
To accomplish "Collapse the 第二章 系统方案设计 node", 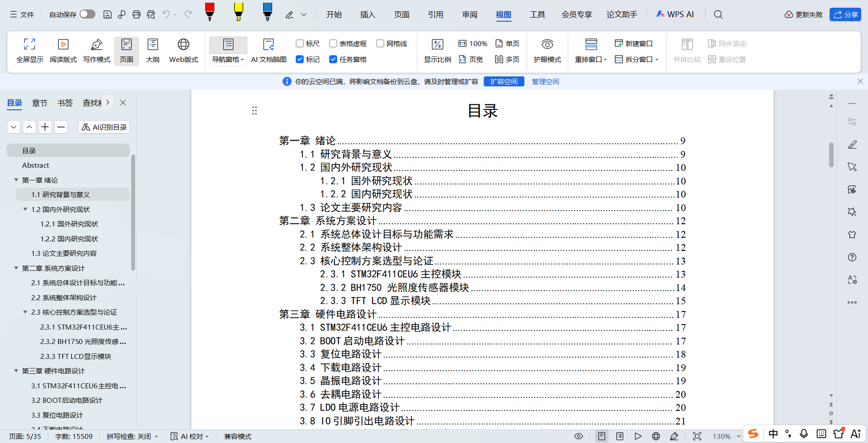I will pyautogui.click(x=16, y=268).
